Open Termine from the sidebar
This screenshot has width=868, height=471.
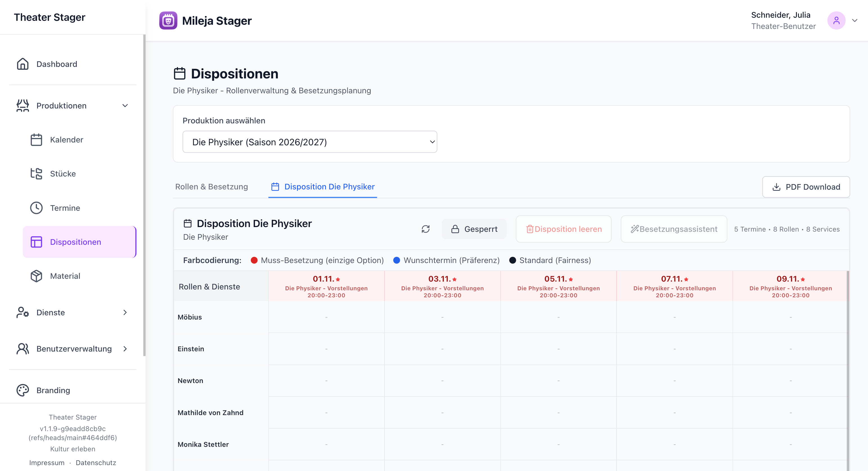click(x=65, y=208)
